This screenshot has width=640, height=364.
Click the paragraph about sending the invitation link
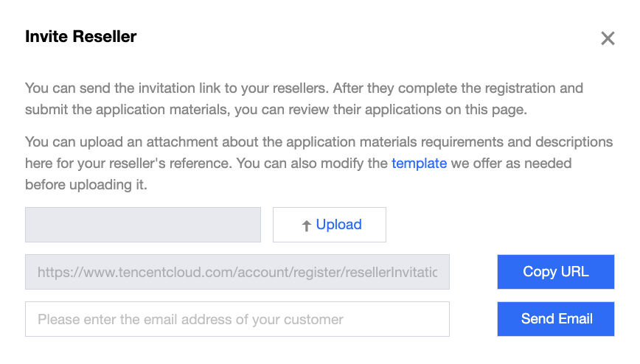pos(304,97)
